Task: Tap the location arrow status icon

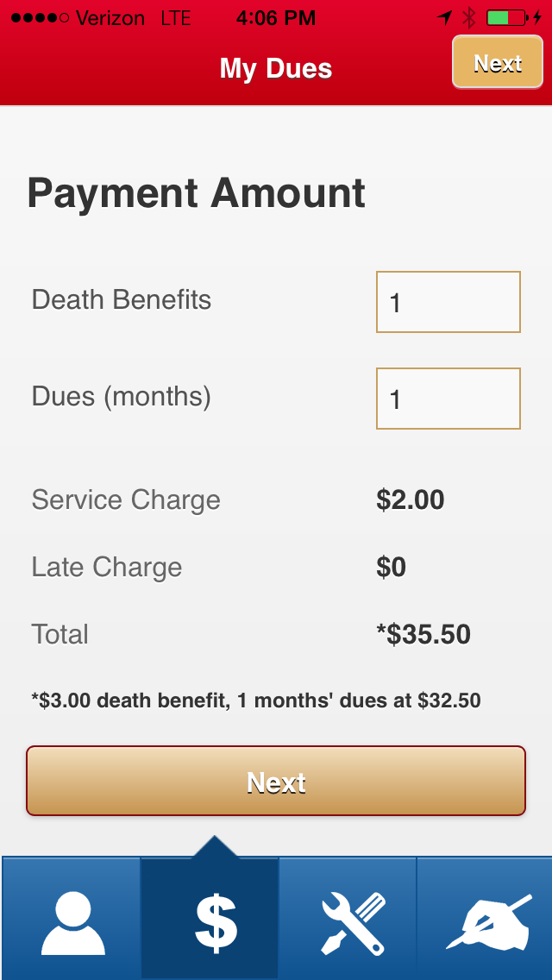Action: [x=445, y=17]
